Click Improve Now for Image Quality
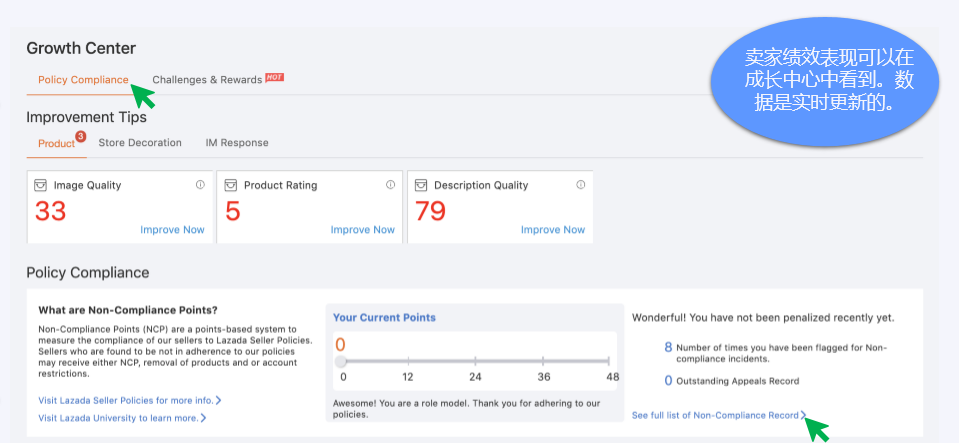 point(172,230)
